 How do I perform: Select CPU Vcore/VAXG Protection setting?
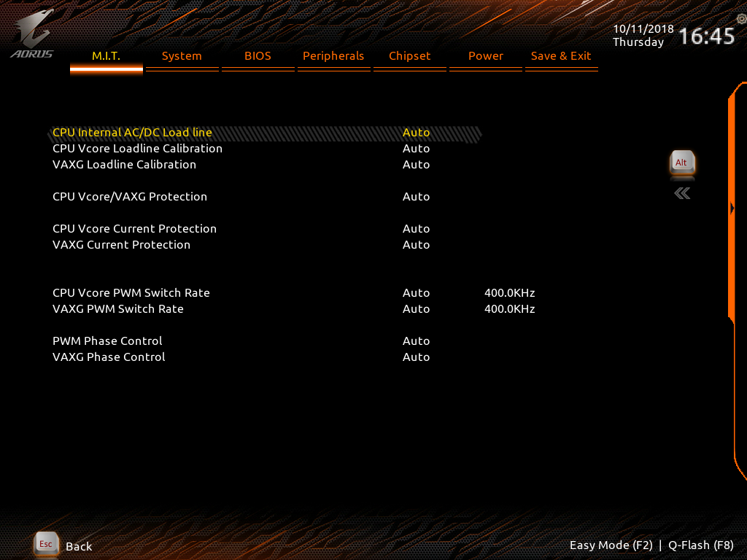pyautogui.click(x=130, y=197)
